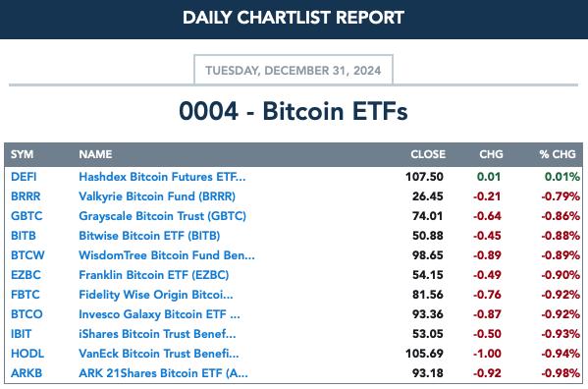Select the GBTC symbol link
588x389 pixels.
point(27,216)
